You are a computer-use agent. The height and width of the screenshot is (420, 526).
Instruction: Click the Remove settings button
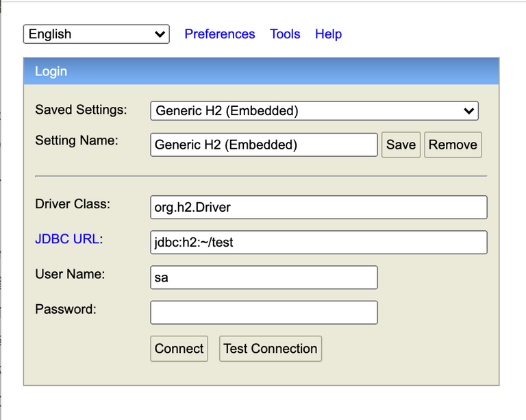coord(453,145)
